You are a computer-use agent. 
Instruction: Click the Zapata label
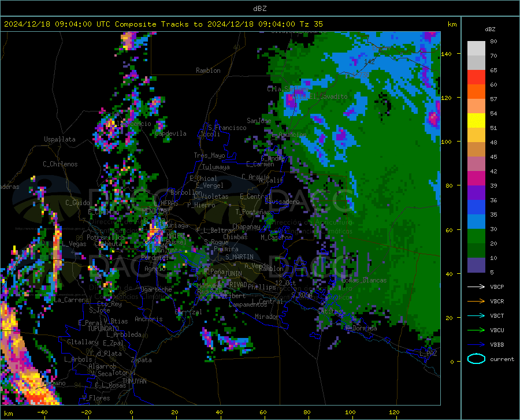pyautogui.click(x=142, y=360)
